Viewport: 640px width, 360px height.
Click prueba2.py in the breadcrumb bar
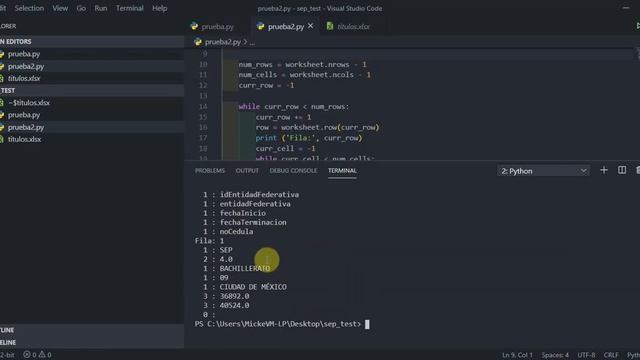coord(222,42)
